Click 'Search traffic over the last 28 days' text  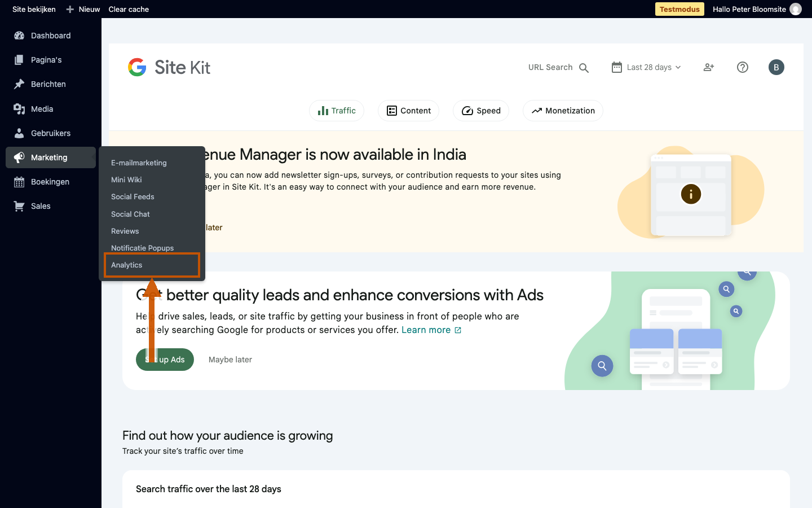pyautogui.click(x=209, y=489)
